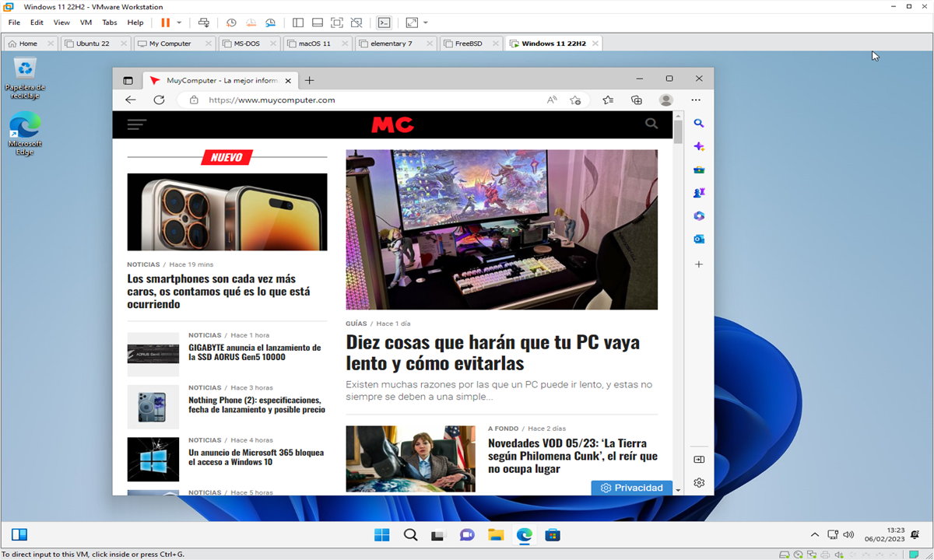
Task: Open the Tabs menu in VMware
Action: [x=110, y=23]
